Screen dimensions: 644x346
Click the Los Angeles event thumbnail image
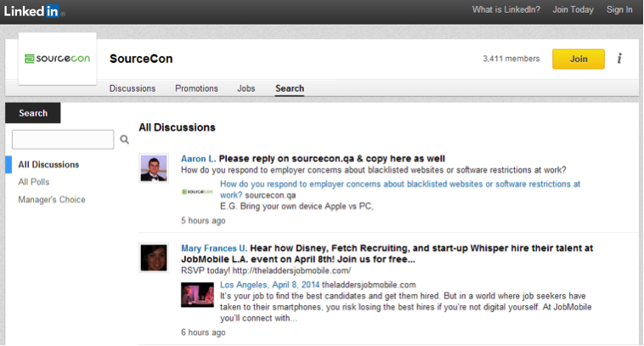pyautogui.click(x=198, y=295)
